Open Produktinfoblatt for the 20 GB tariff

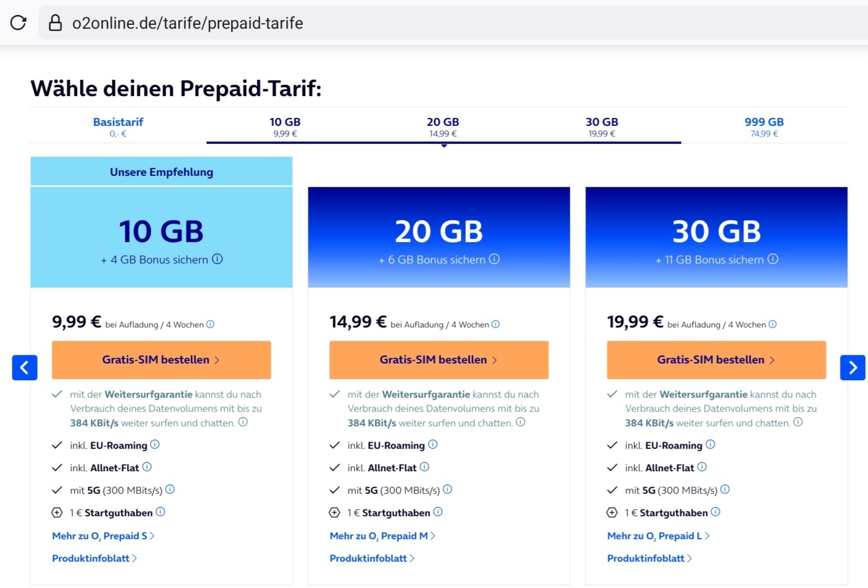click(372, 558)
